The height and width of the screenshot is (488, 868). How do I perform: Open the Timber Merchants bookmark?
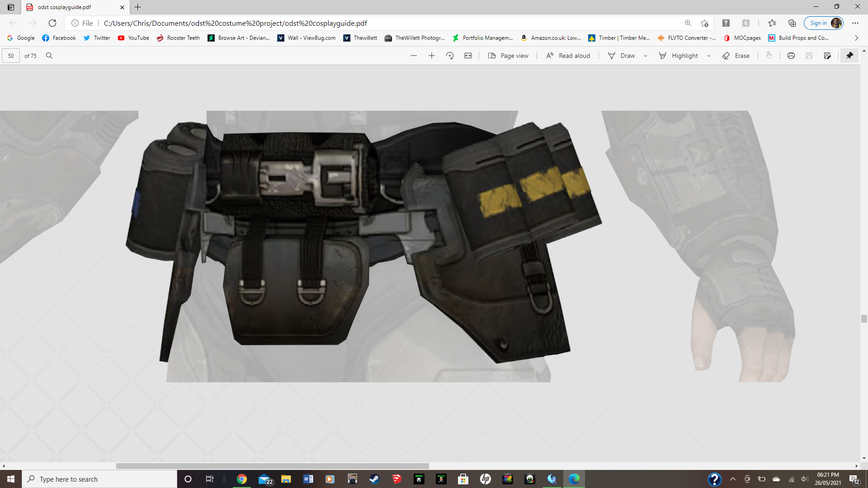click(619, 38)
